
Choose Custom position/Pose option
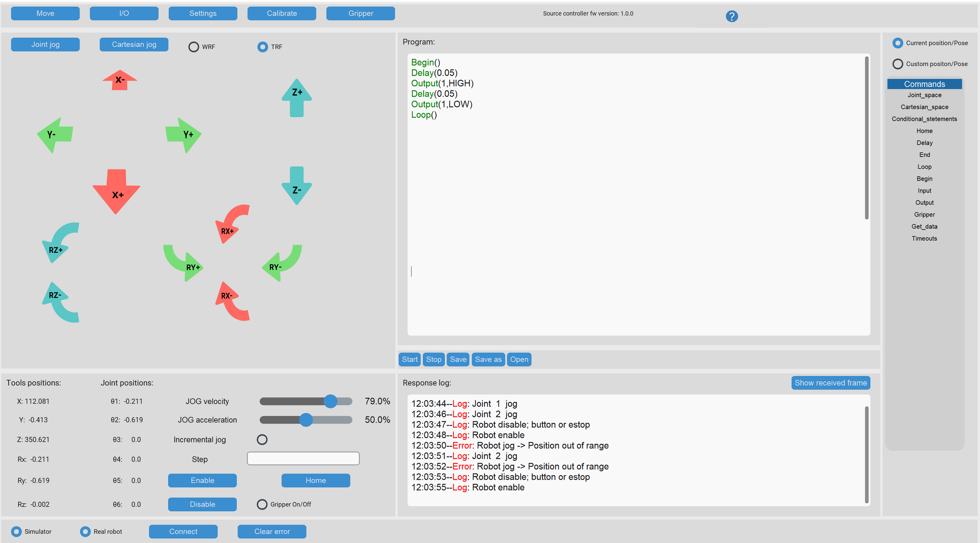[897, 64]
